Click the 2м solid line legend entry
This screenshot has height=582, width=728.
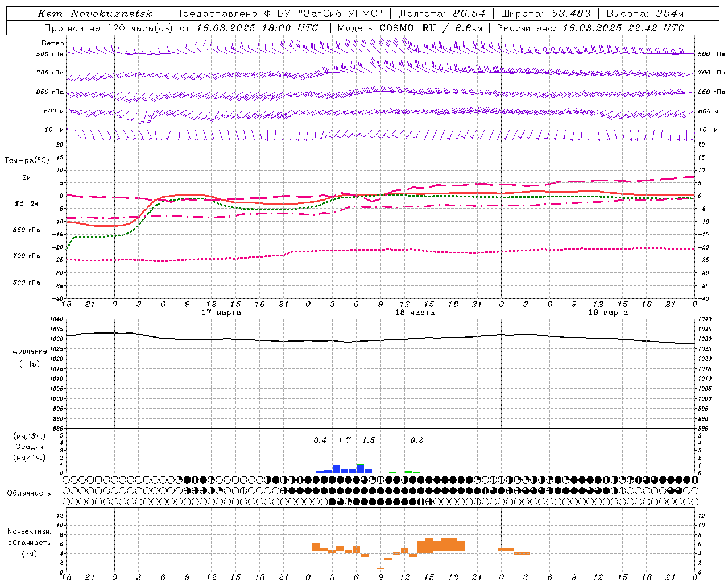point(26,180)
